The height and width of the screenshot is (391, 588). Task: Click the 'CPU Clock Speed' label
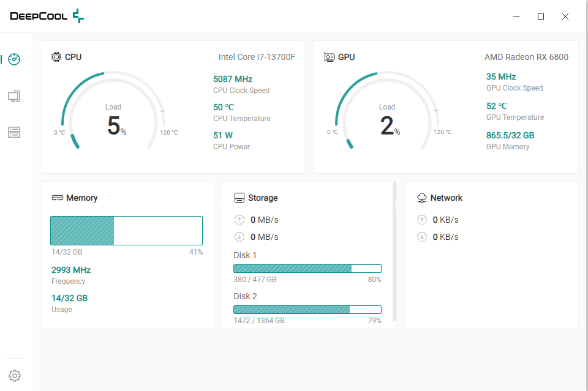coord(241,91)
